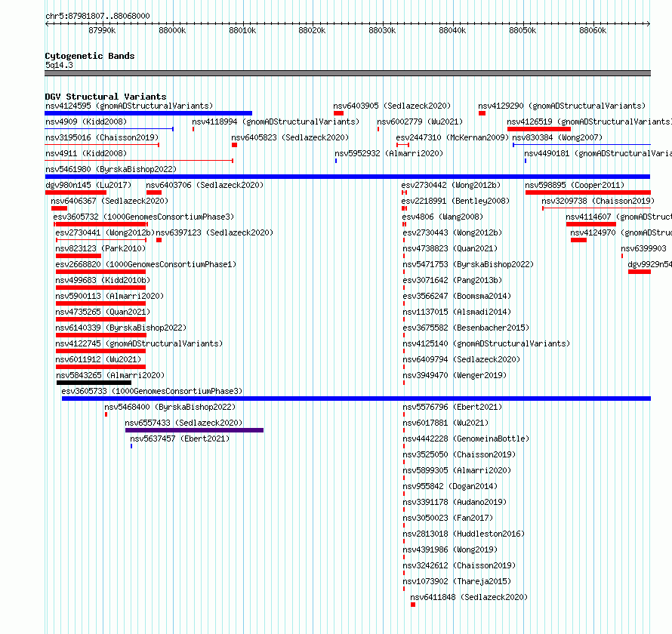Open nsv4735265 (Quan2021) variant

point(103,312)
